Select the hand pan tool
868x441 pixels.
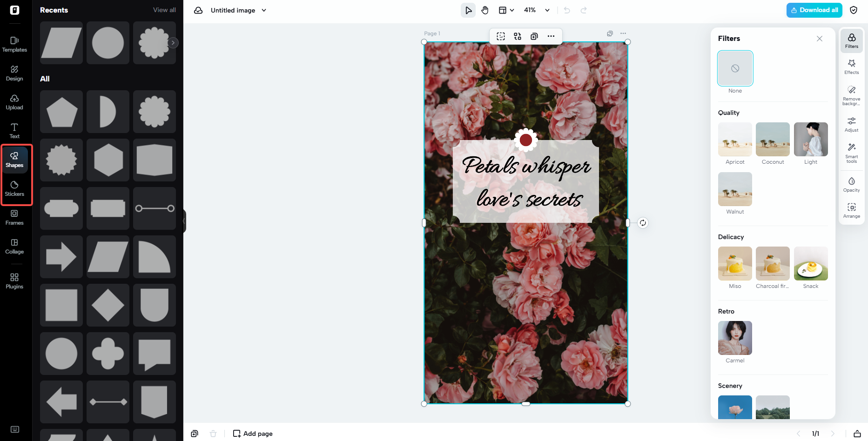tap(485, 10)
